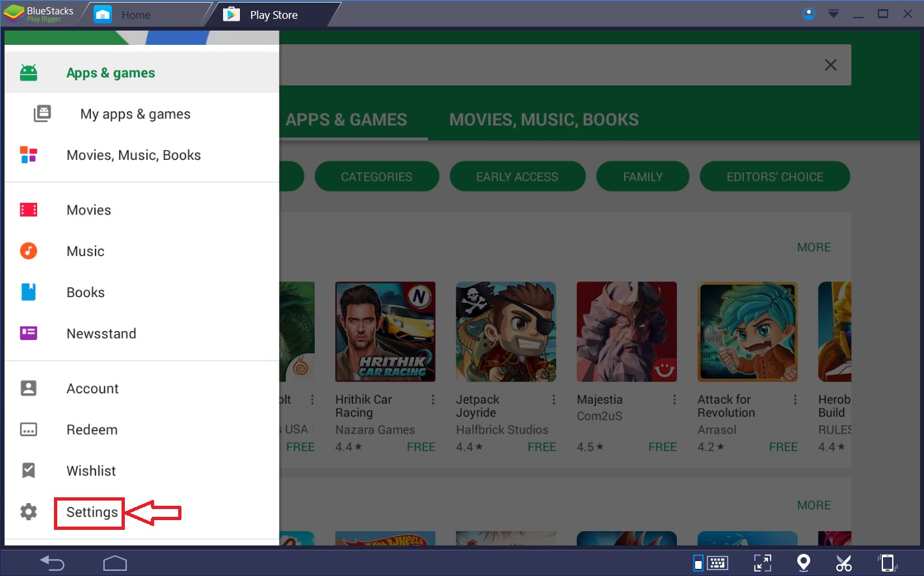This screenshot has width=924, height=576.
Task: Open Newsstand from the side menu
Action: pyautogui.click(x=142, y=333)
